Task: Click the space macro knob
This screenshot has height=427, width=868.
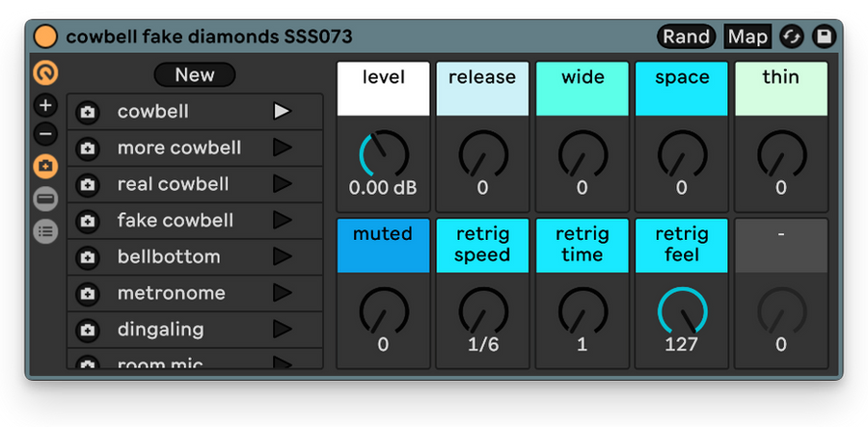Action: click(682, 155)
